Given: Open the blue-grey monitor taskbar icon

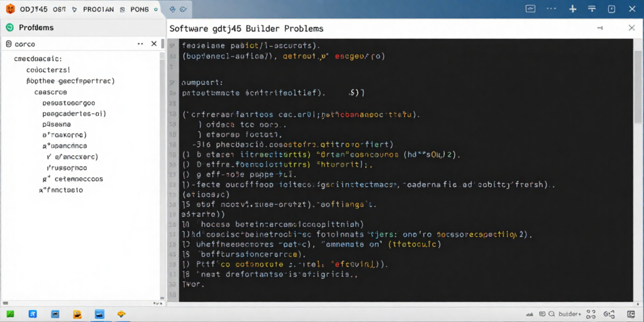Looking at the screenshot, I should [x=55, y=314].
